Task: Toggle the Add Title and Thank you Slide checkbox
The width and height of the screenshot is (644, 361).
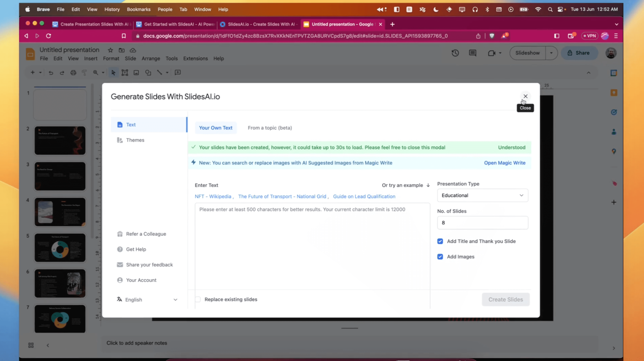Action: (440, 241)
